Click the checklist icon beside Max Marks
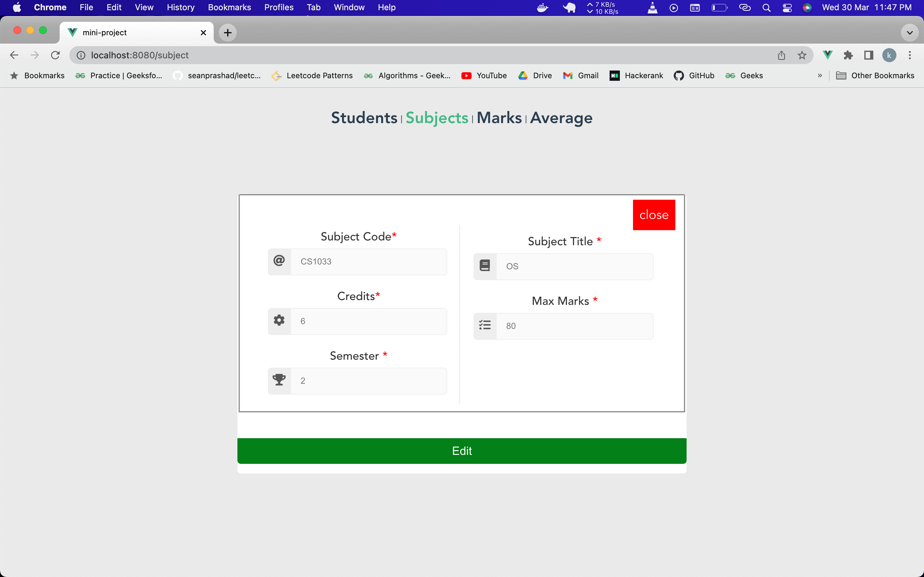The image size is (924, 577). pyautogui.click(x=485, y=325)
